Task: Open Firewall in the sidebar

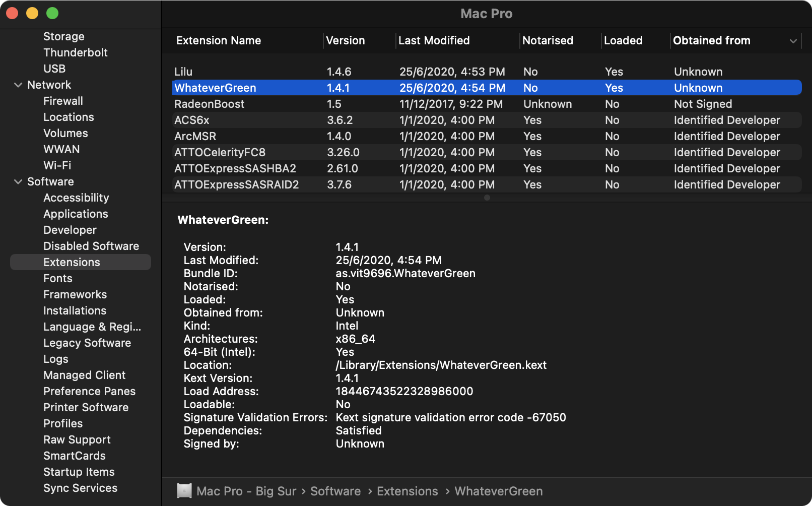Action: (63, 101)
